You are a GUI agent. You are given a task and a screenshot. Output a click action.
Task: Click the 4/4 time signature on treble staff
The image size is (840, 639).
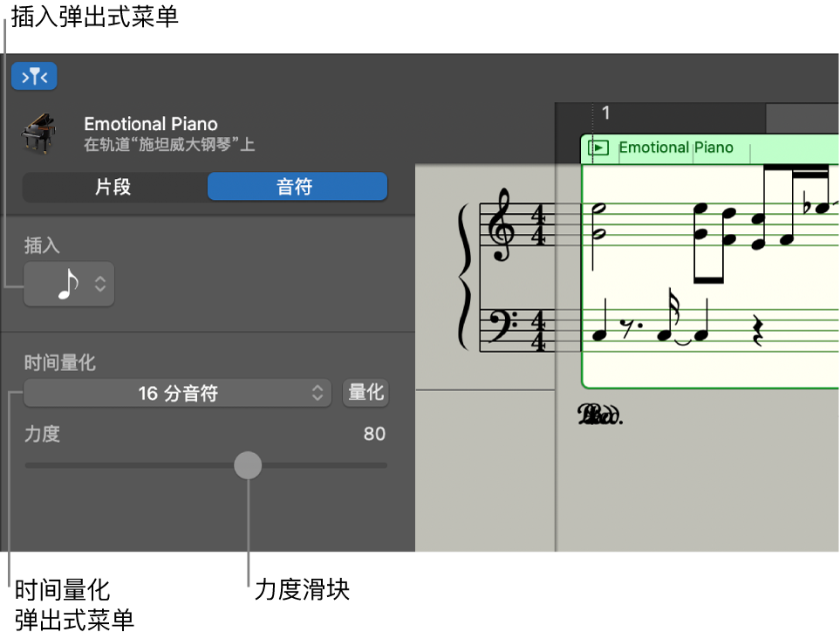(x=539, y=223)
